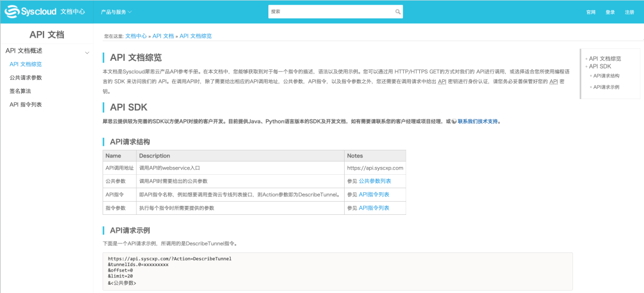This screenshot has height=293, width=644.
Task: Open the 官网 link in header
Action: tap(591, 12)
